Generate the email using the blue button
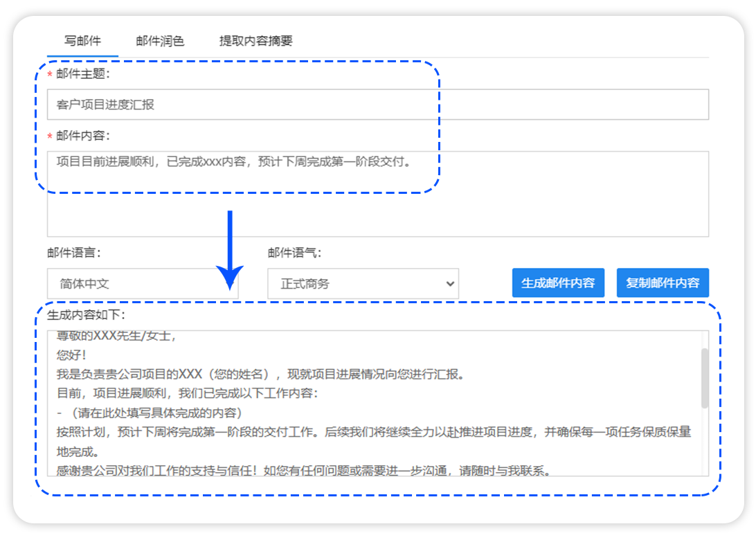The width and height of the screenshot is (756, 540). coord(558,282)
